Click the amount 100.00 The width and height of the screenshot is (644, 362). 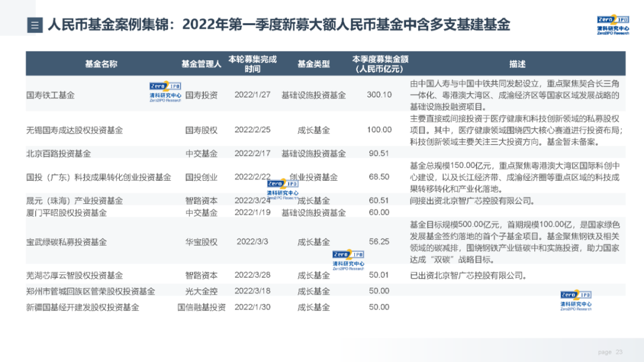[x=379, y=130]
